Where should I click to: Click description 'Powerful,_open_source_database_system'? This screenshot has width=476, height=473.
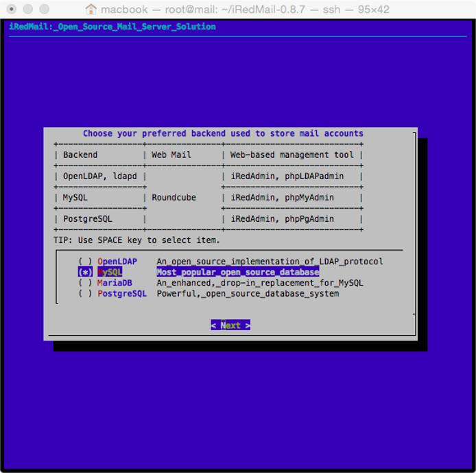point(248,293)
